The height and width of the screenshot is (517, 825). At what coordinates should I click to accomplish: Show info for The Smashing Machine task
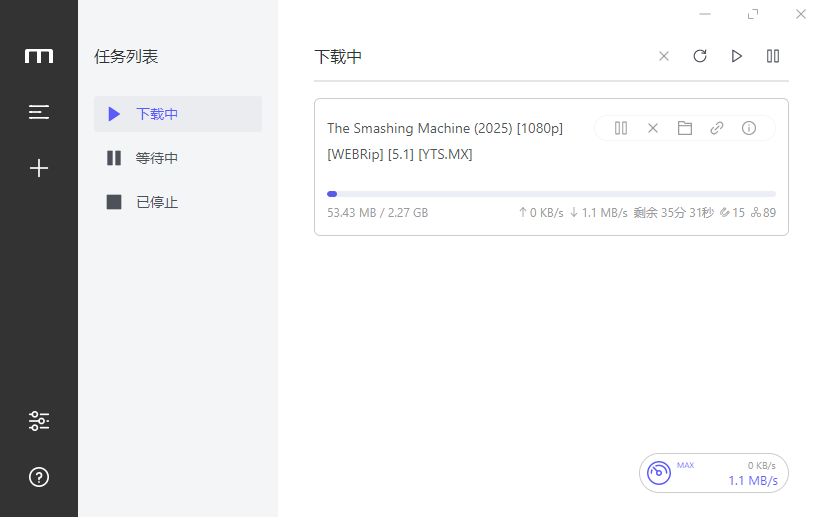coord(749,128)
